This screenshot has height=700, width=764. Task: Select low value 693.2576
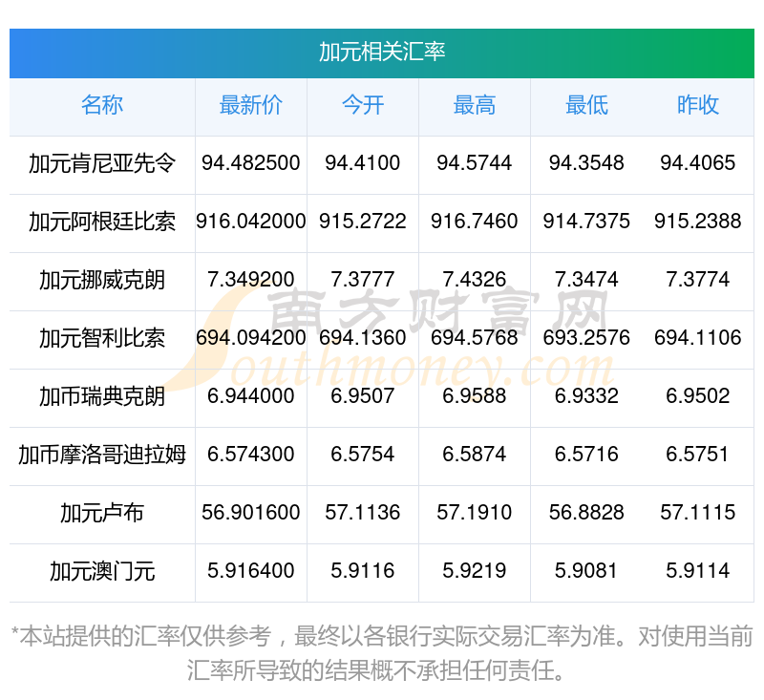click(x=586, y=337)
